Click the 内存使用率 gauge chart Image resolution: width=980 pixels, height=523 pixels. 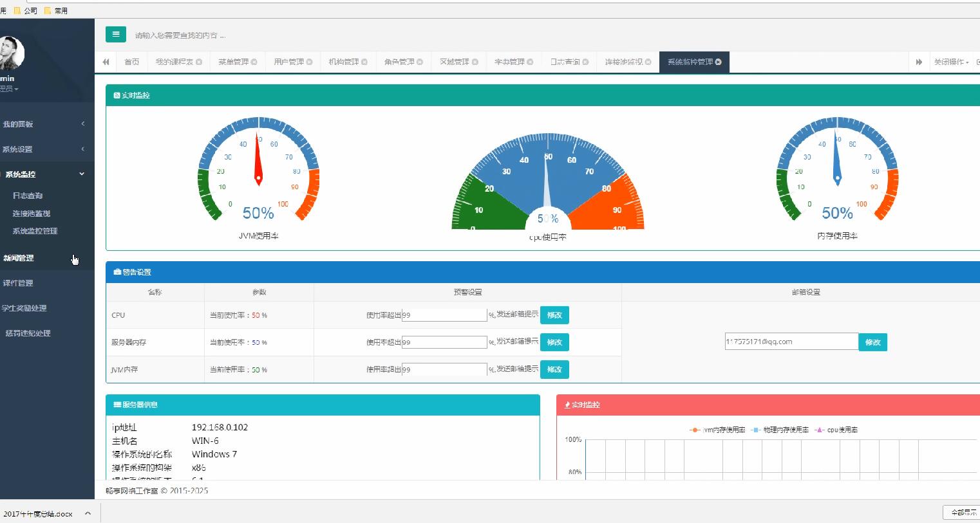[837, 169]
